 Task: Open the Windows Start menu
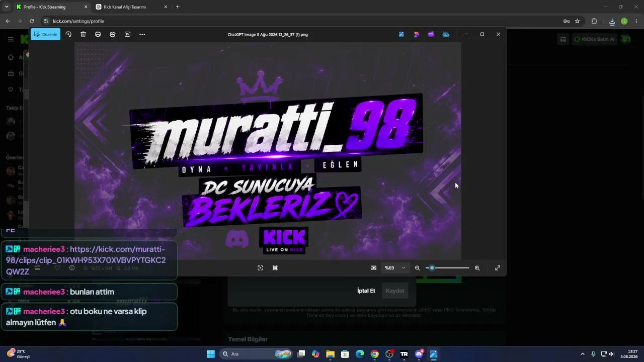[211, 354]
